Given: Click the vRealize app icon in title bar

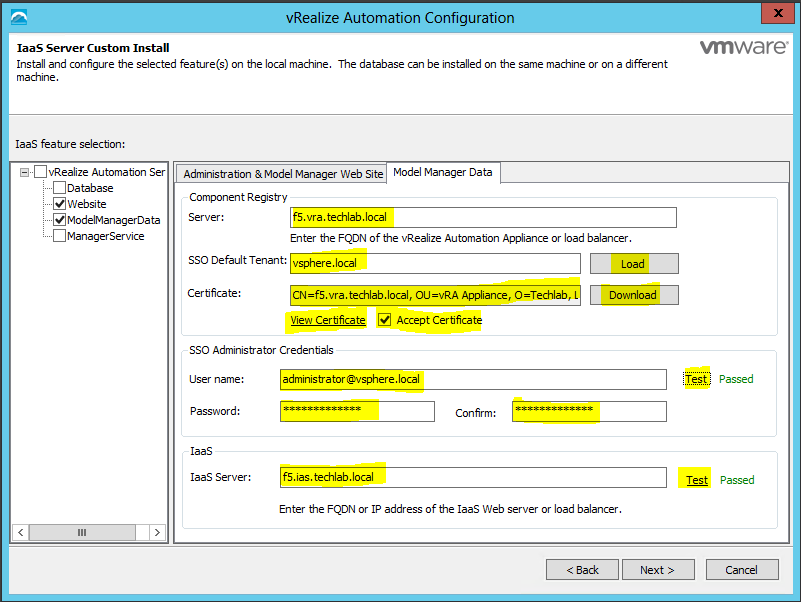Looking at the screenshot, I should pyautogui.click(x=19, y=17).
